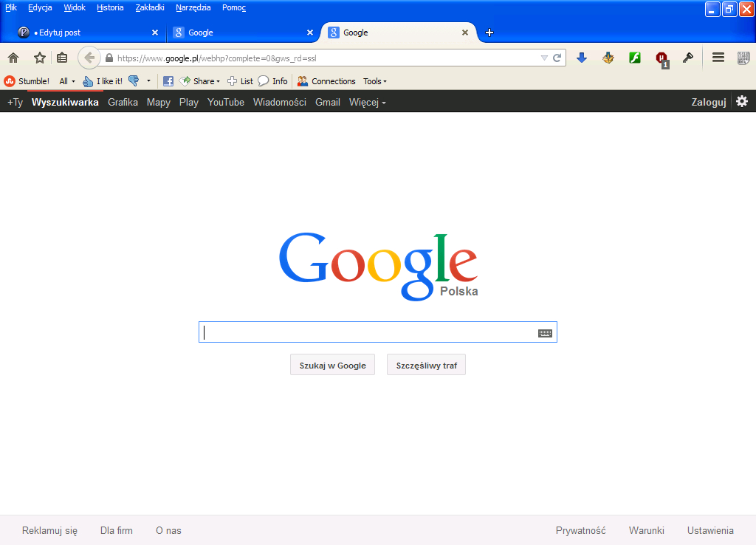Viewport: 756px width, 545px height.
Task: Open the on-screen keyboard in search box
Action: pyautogui.click(x=546, y=333)
